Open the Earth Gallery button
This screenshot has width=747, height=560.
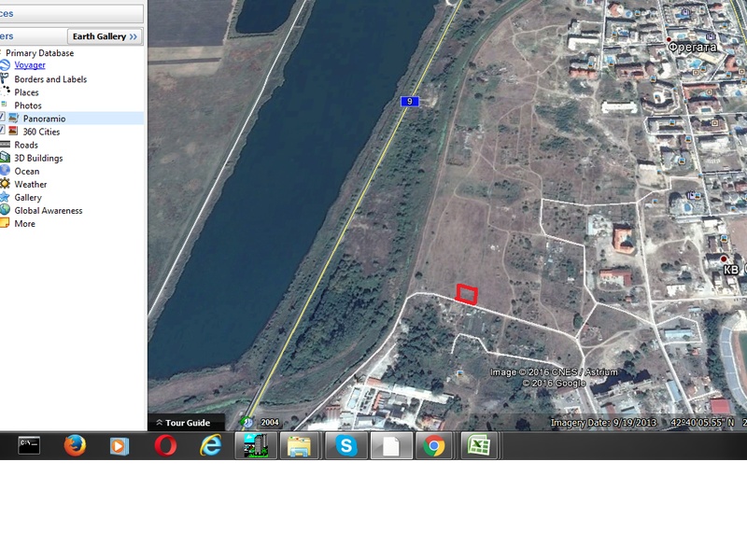tap(106, 36)
